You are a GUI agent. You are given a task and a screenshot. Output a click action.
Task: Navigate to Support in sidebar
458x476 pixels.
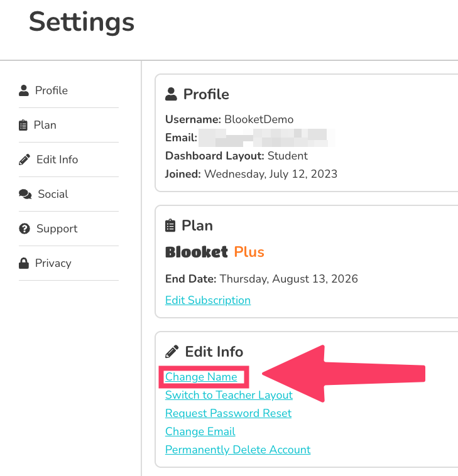pyautogui.click(x=57, y=229)
